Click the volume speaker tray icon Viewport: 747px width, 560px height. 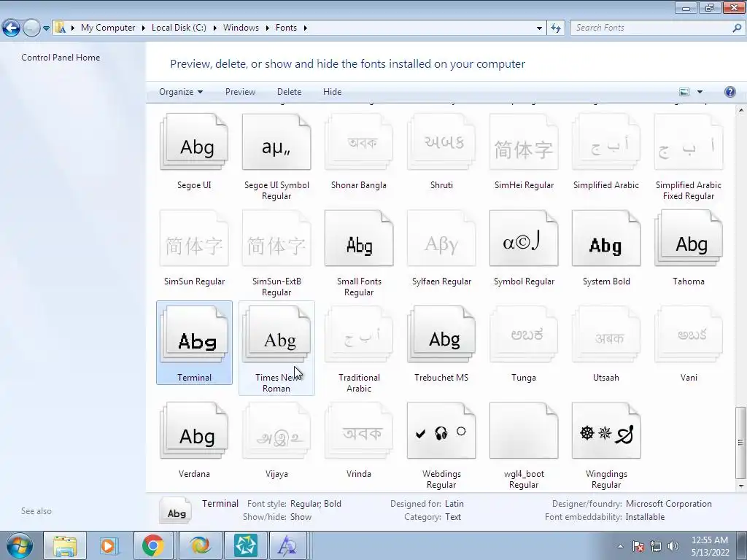click(x=673, y=546)
